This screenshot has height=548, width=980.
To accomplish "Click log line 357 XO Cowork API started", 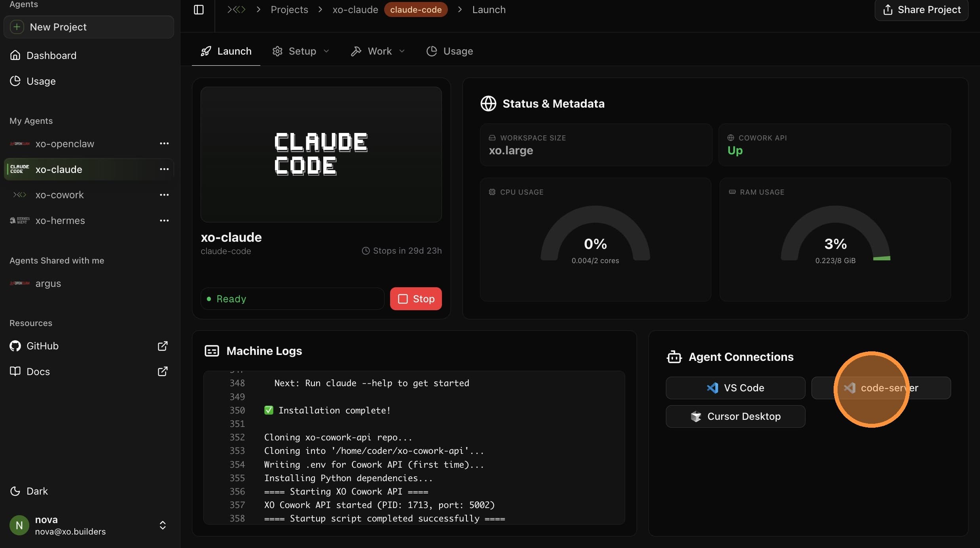I will [379, 505].
